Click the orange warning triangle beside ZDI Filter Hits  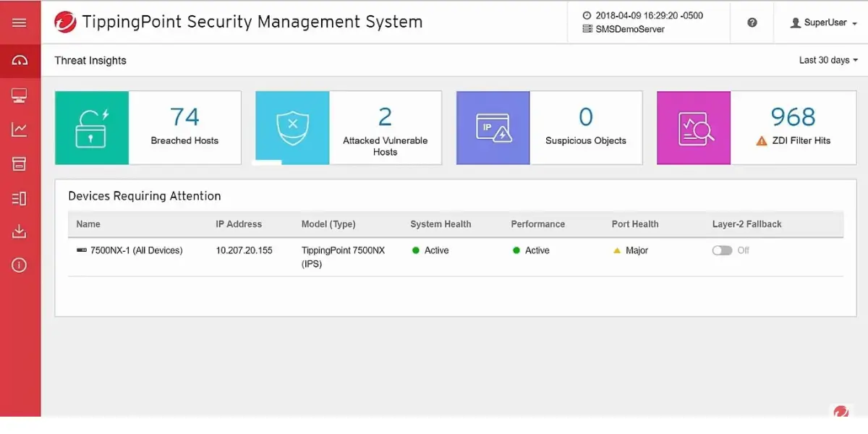(x=761, y=141)
